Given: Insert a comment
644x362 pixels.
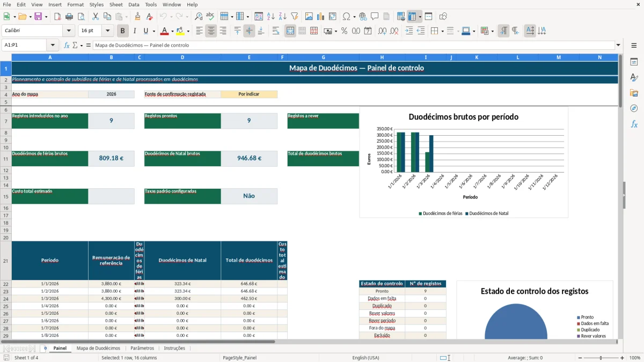Looking at the screenshot, I should pos(375,17).
